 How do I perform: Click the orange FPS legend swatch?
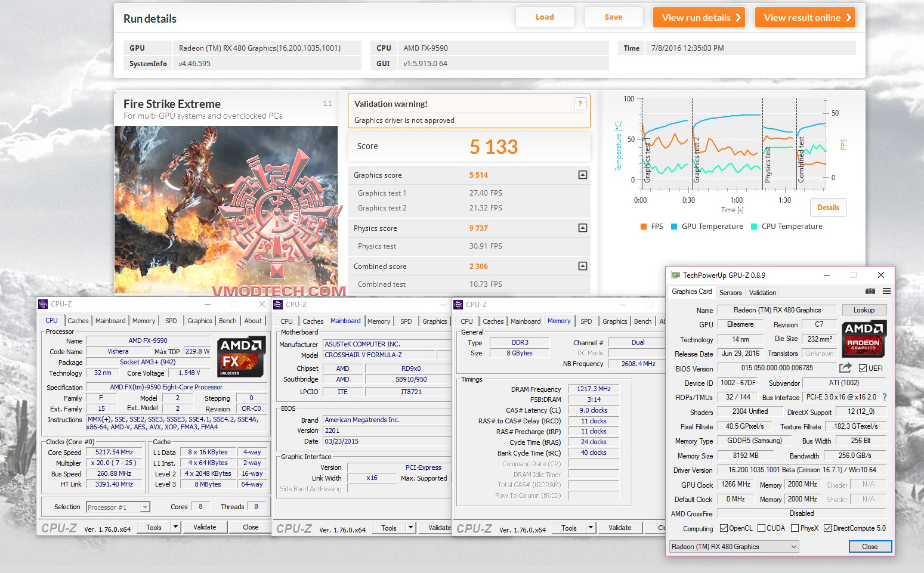click(644, 227)
